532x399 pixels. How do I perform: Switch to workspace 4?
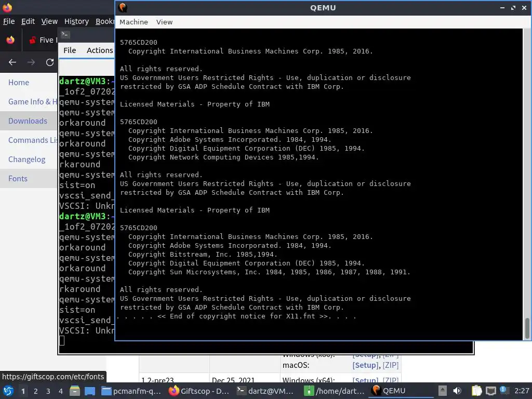[61, 391]
